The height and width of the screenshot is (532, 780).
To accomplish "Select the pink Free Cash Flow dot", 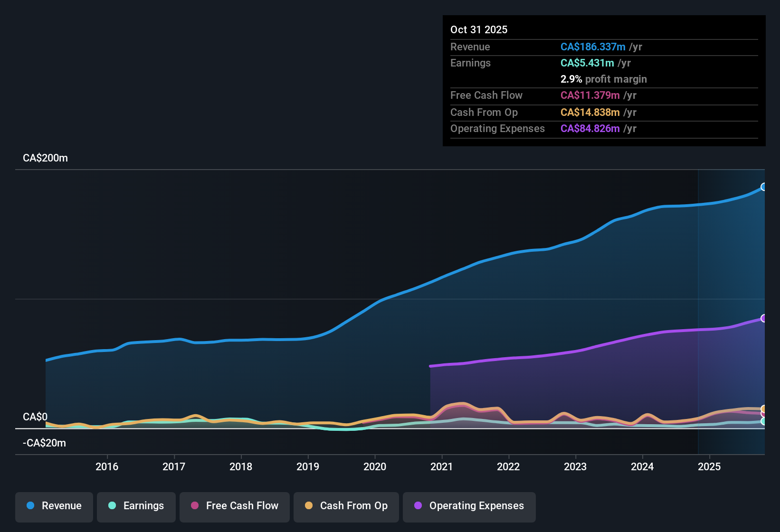I will click(x=195, y=506).
